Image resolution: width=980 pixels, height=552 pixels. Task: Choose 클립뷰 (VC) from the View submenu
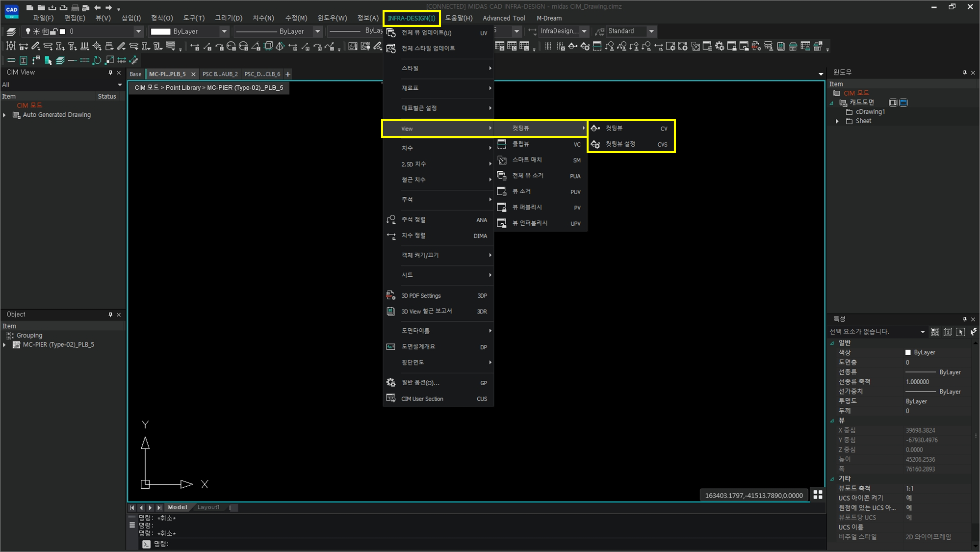(540, 144)
